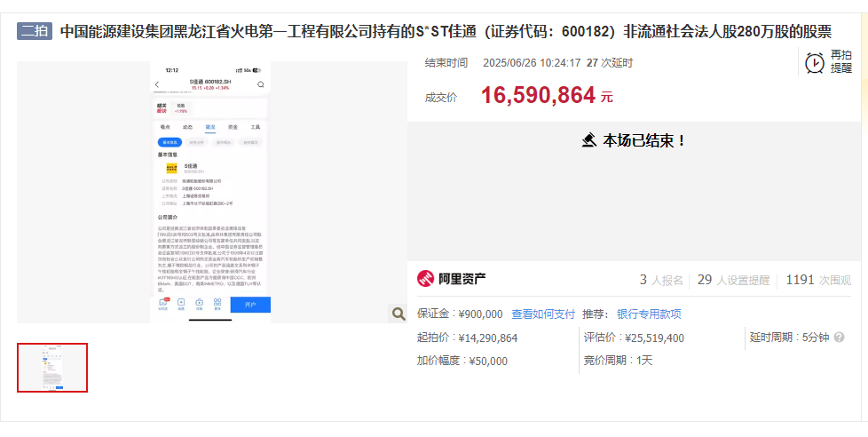Click the starting price ¥14,290,864
868x437 pixels.
(488, 338)
